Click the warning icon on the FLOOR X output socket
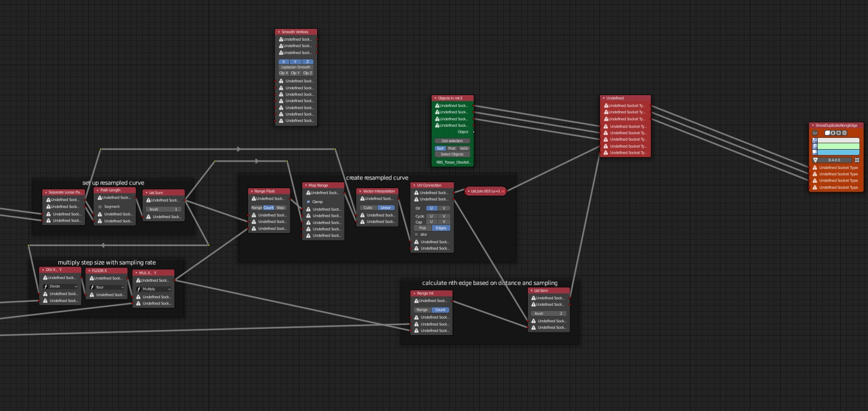The height and width of the screenshot is (411, 868). click(x=91, y=278)
